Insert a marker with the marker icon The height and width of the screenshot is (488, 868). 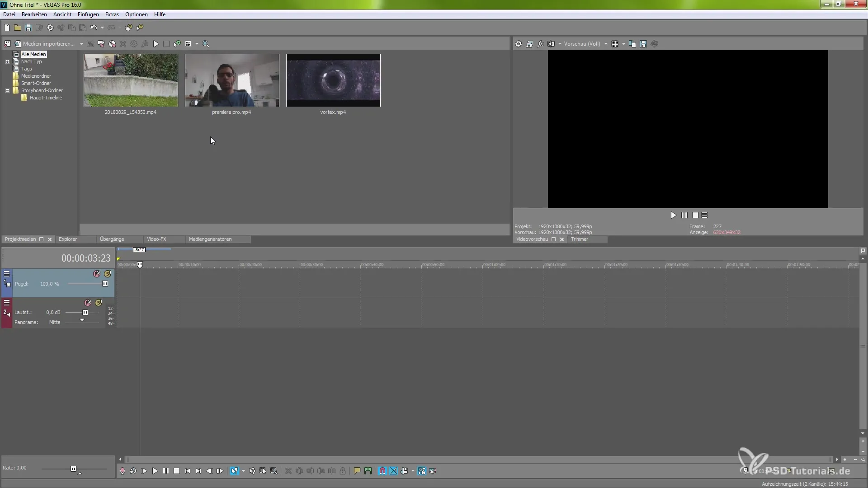coord(357,471)
